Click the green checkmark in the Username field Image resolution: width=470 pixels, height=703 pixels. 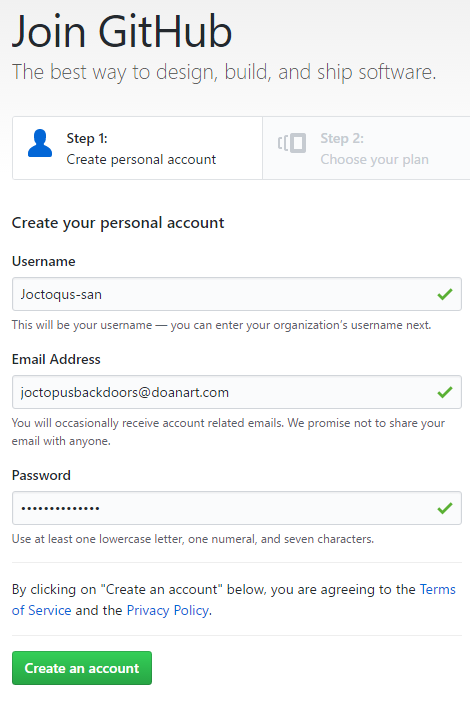(x=444, y=295)
